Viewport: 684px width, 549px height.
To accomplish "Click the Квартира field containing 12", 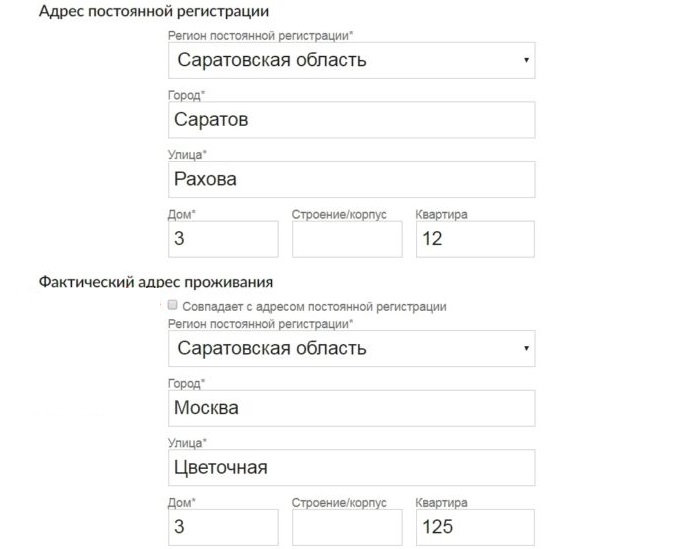I will tap(475, 239).
